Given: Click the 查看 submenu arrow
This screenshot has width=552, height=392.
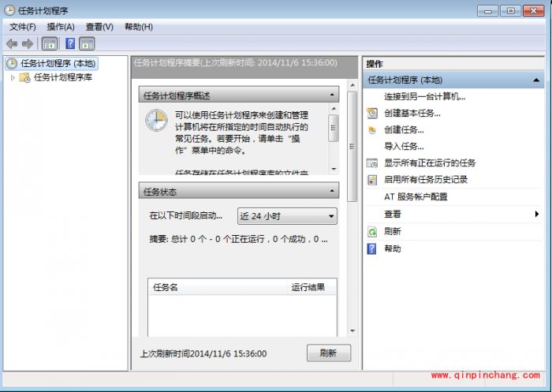Looking at the screenshot, I should pos(536,214).
